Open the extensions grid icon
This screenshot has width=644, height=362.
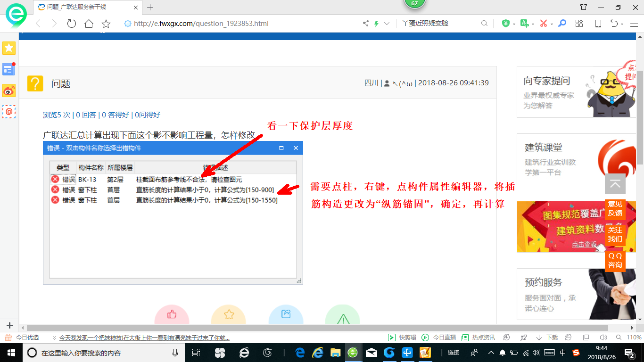pyautogui.click(x=579, y=23)
